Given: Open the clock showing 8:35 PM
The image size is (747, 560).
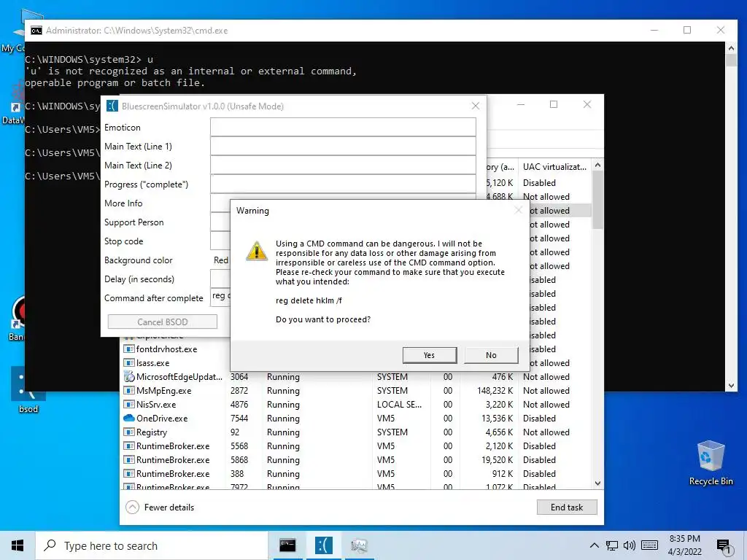Looking at the screenshot, I should (684, 545).
